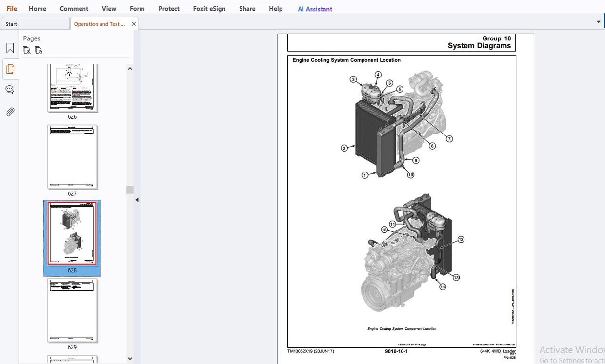Click the thumbnail scrollbar down arrow

click(130, 359)
